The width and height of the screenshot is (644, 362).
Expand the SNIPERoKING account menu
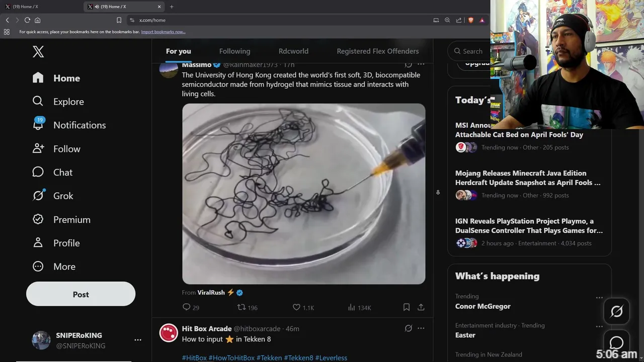click(x=137, y=340)
